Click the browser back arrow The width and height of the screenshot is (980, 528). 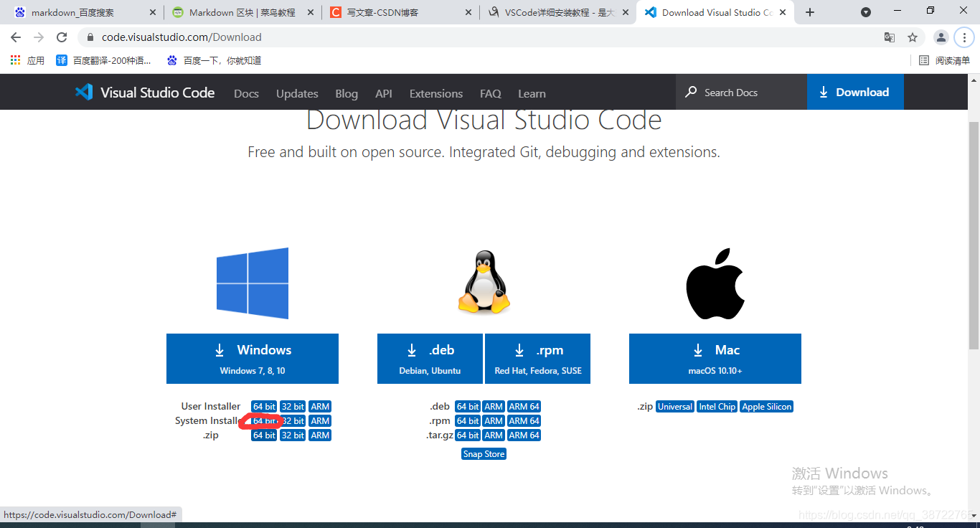[x=16, y=37]
